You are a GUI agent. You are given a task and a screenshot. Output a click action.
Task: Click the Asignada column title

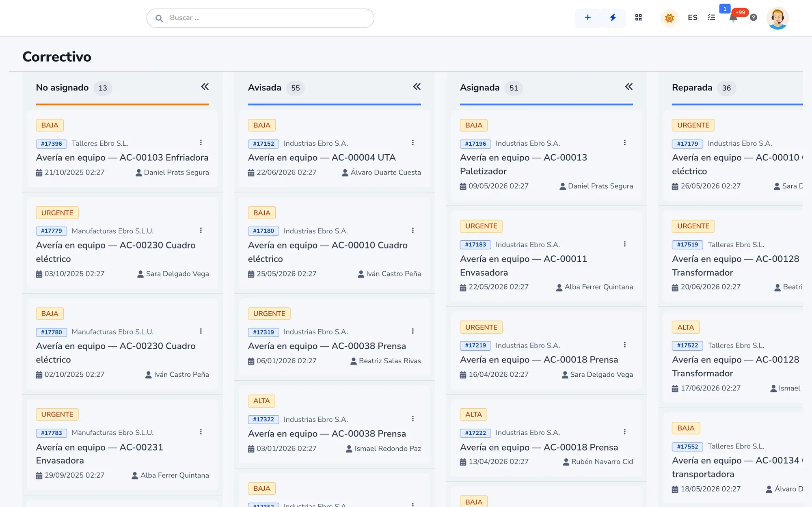point(479,88)
